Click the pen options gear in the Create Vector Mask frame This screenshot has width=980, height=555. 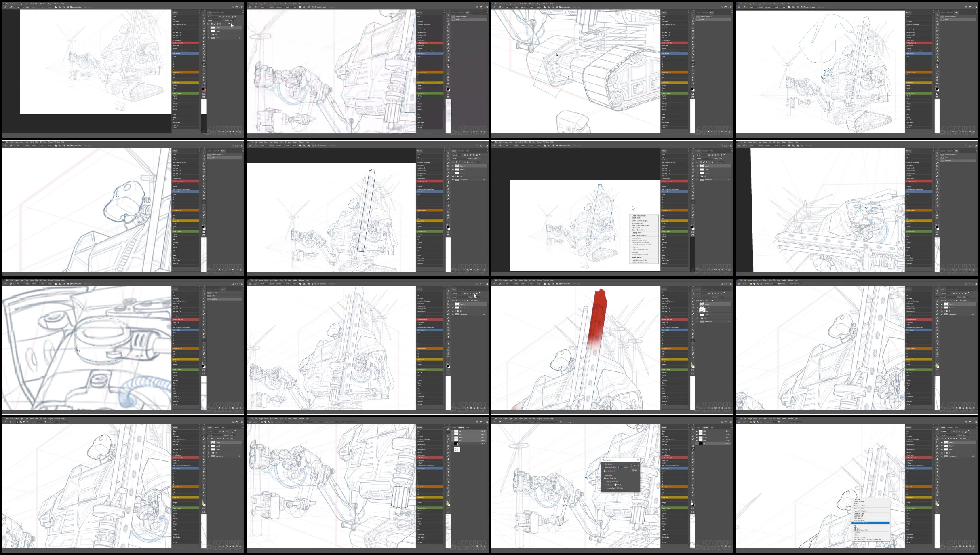pos(556,146)
